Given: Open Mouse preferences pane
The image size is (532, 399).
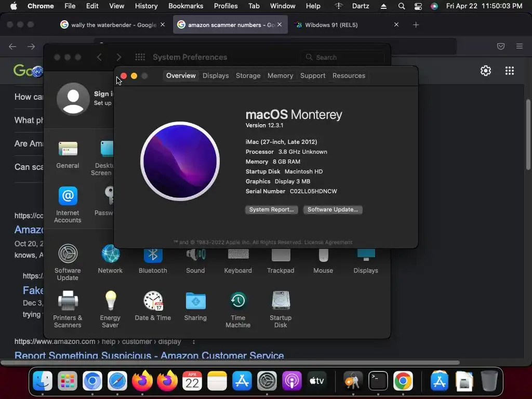Looking at the screenshot, I should tap(323, 260).
